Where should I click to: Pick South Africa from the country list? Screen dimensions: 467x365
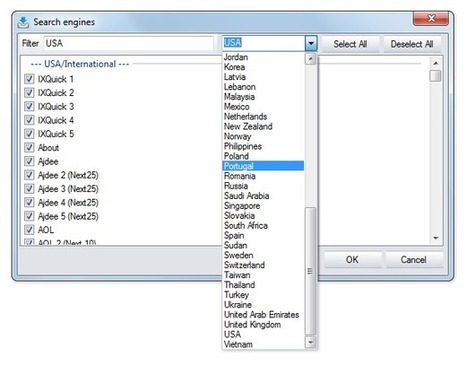pos(263,226)
